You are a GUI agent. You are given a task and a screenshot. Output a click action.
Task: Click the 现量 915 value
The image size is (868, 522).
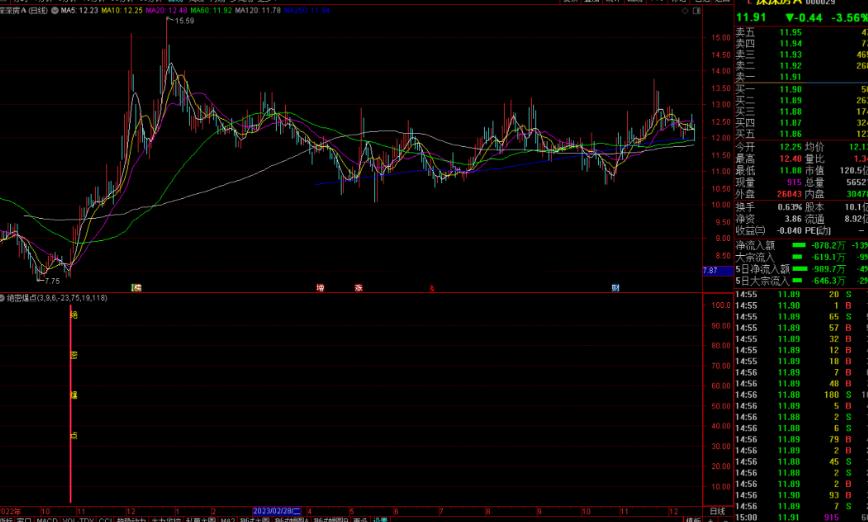(794, 182)
